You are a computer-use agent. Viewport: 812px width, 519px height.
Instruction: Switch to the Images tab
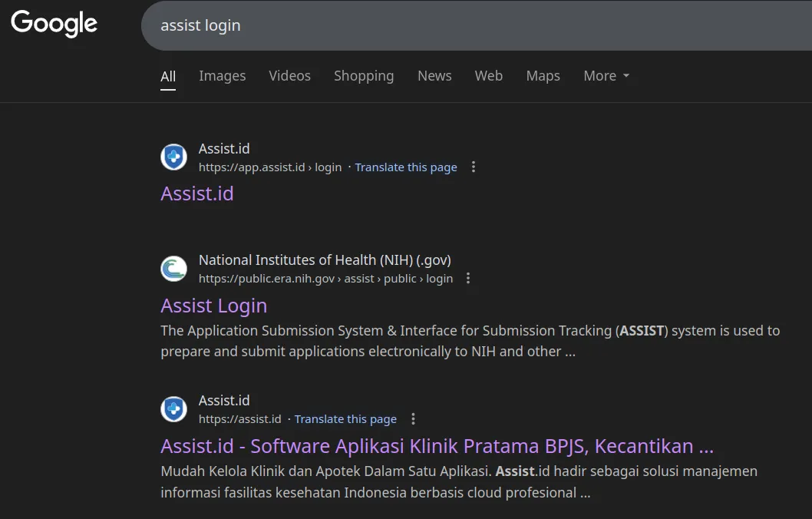point(222,76)
